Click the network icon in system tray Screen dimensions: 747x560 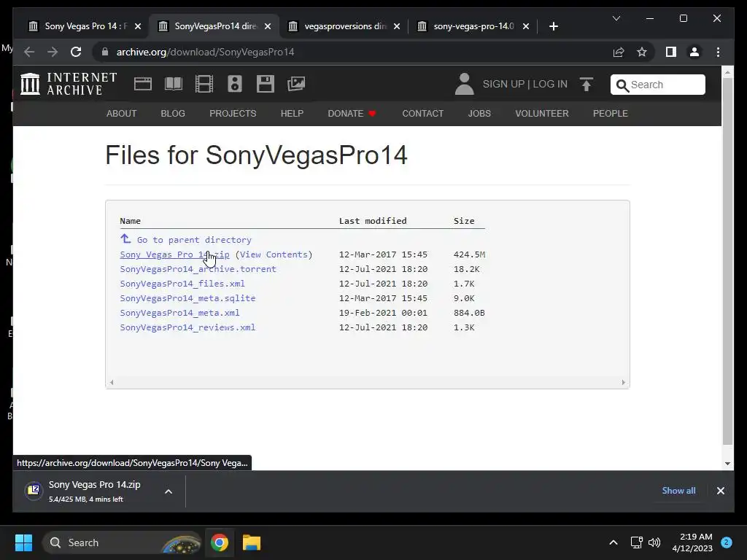click(x=636, y=542)
